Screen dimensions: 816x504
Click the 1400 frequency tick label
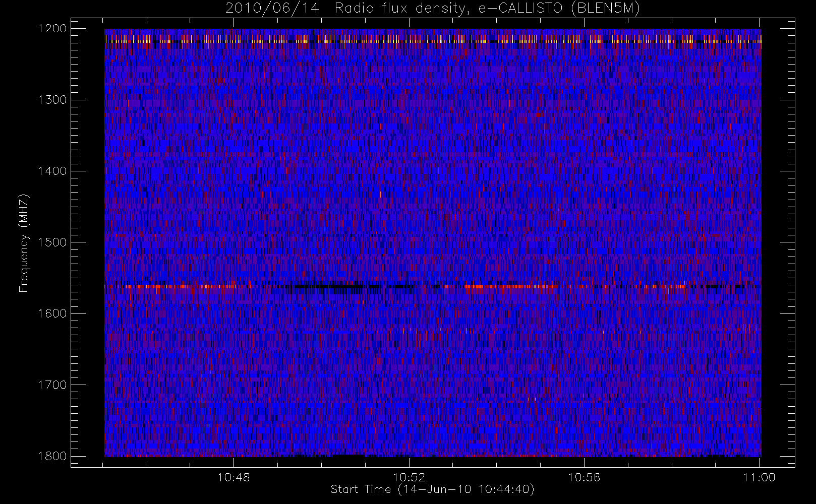tap(52, 171)
